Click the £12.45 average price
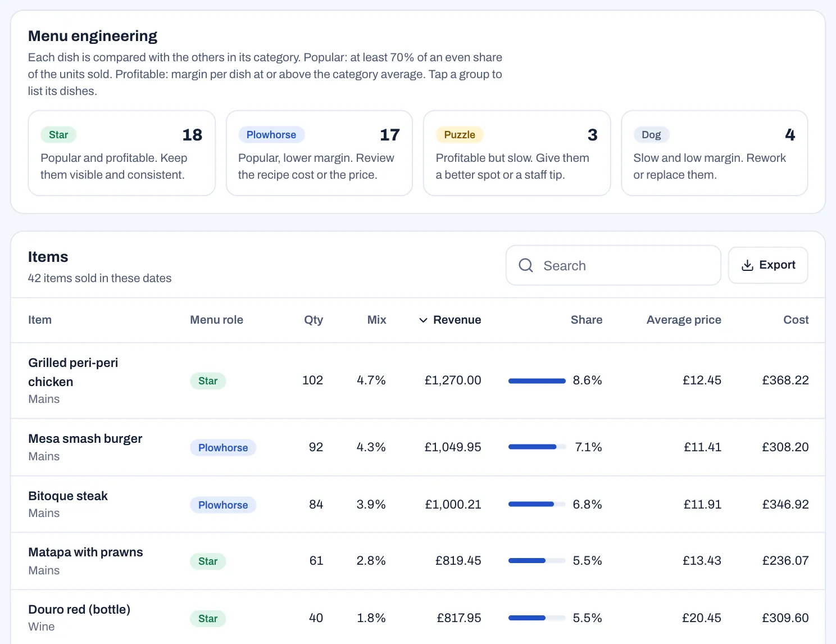This screenshot has height=644, width=836. 702,380
